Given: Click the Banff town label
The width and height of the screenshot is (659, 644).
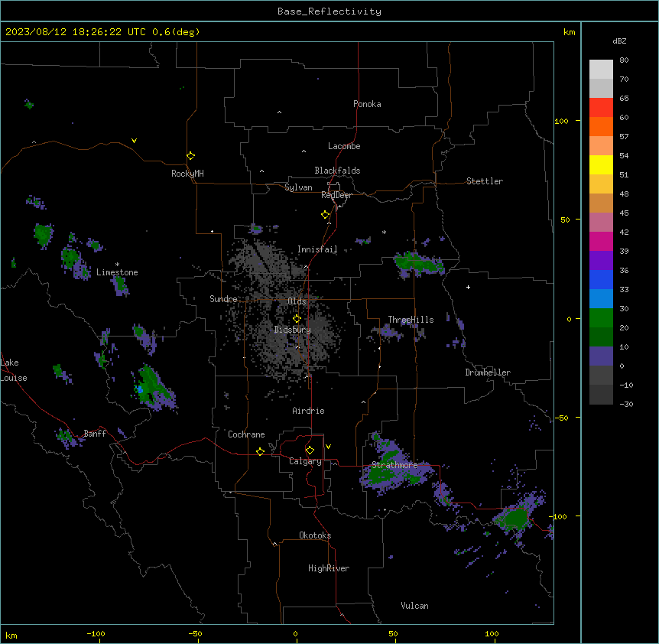Looking at the screenshot, I should click(95, 434).
